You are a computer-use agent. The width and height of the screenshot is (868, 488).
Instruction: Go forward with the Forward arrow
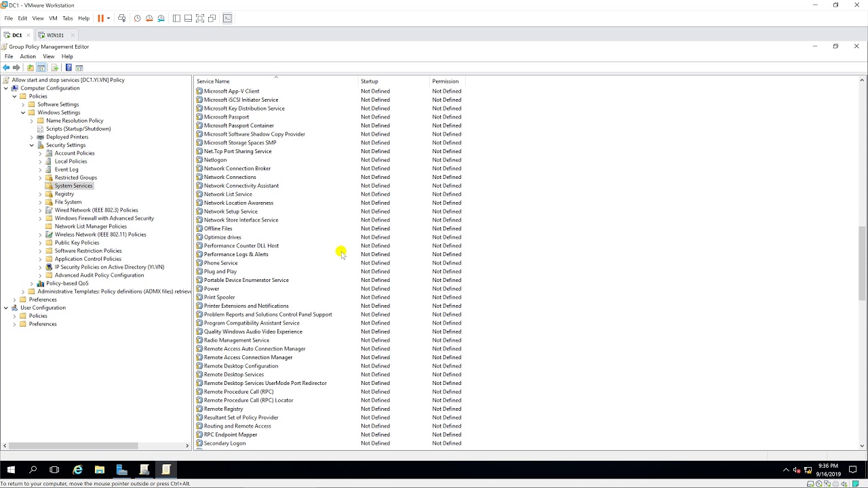[x=17, y=68]
